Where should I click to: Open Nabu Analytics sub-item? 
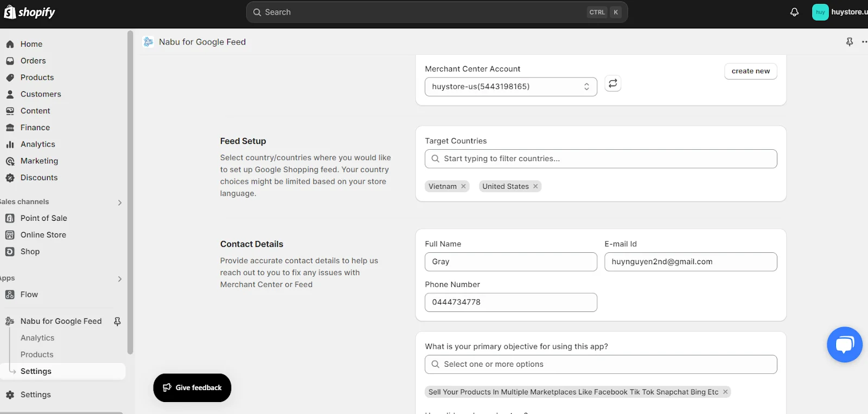pyautogui.click(x=37, y=338)
